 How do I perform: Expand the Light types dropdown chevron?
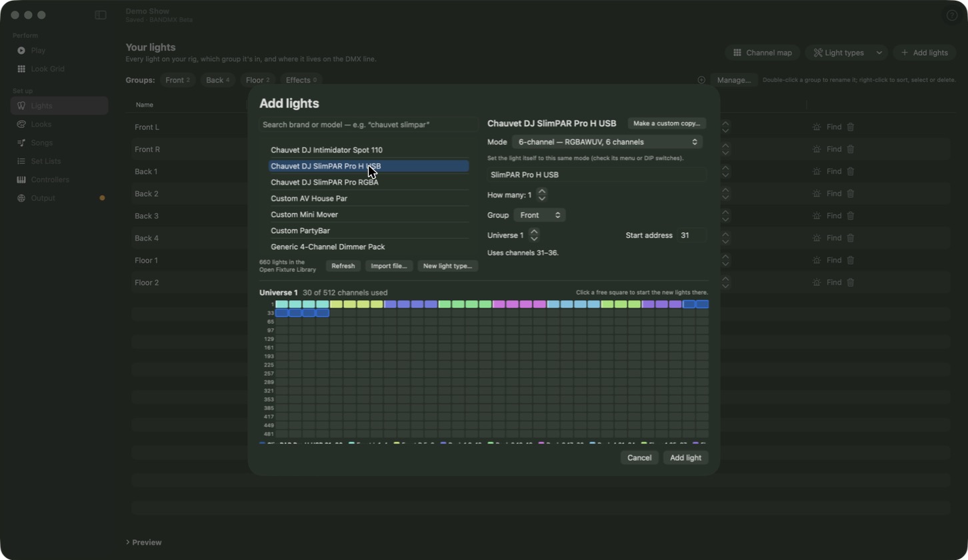(879, 53)
